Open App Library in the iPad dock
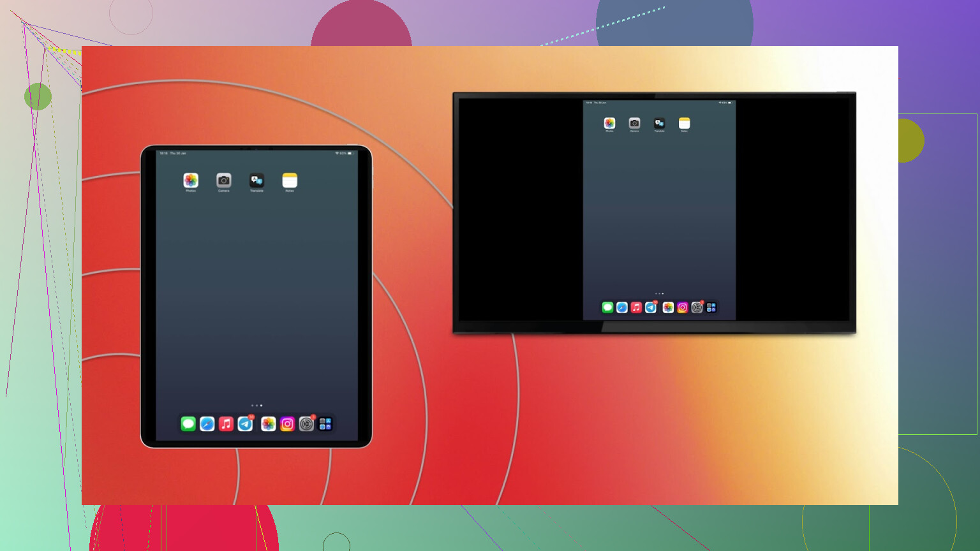 point(325,424)
